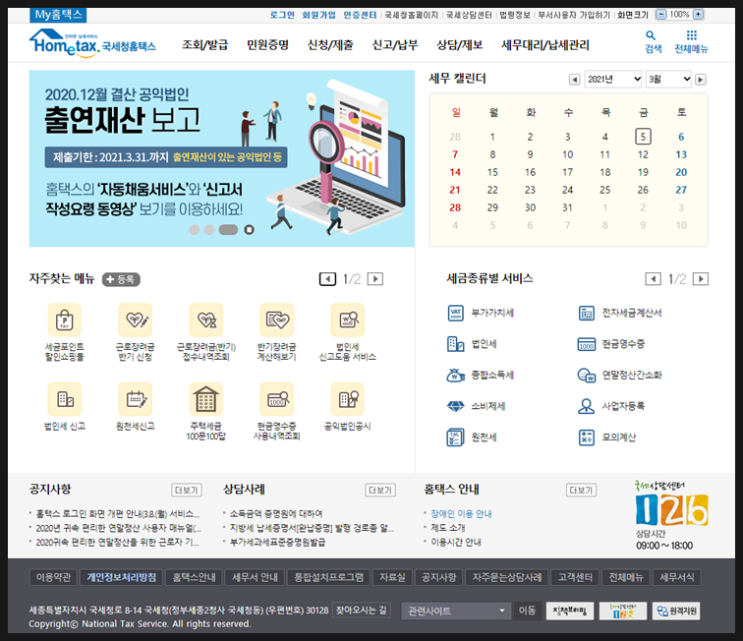The image size is (743, 641).
Task: Click 더보기 next to 상담사례
Action: coord(380,490)
